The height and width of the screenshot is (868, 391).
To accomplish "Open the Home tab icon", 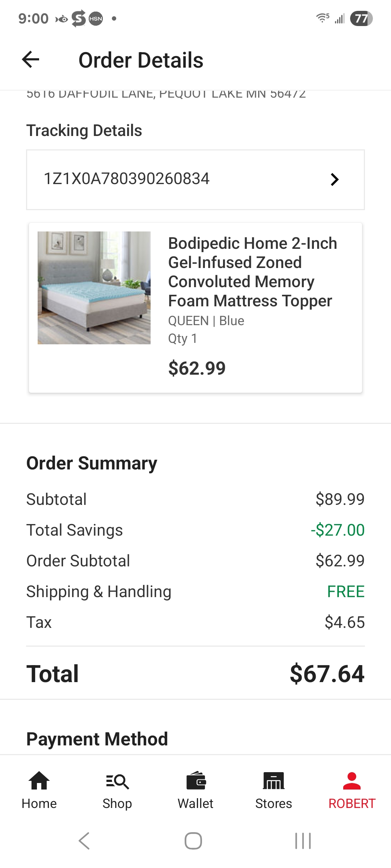I will 39,780.
